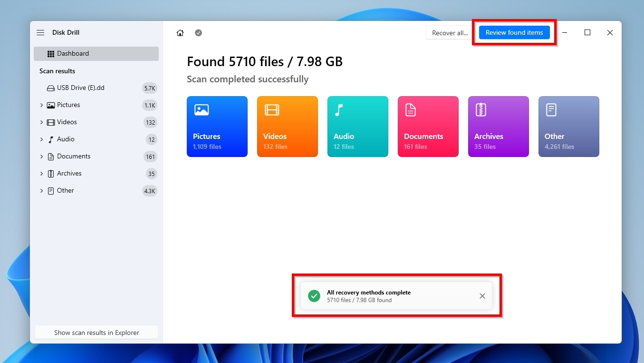The width and height of the screenshot is (644, 363).
Task: Open the Other files category tile
Action: [569, 126]
